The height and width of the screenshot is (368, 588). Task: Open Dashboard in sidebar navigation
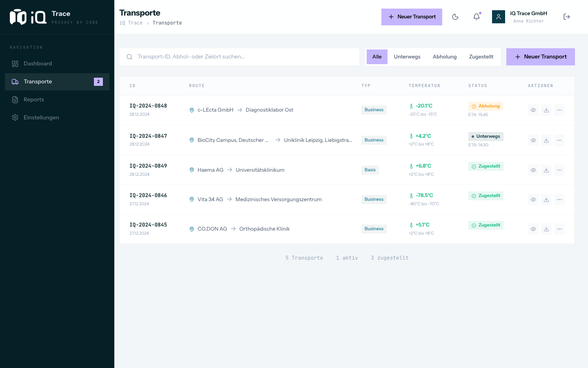click(57, 63)
